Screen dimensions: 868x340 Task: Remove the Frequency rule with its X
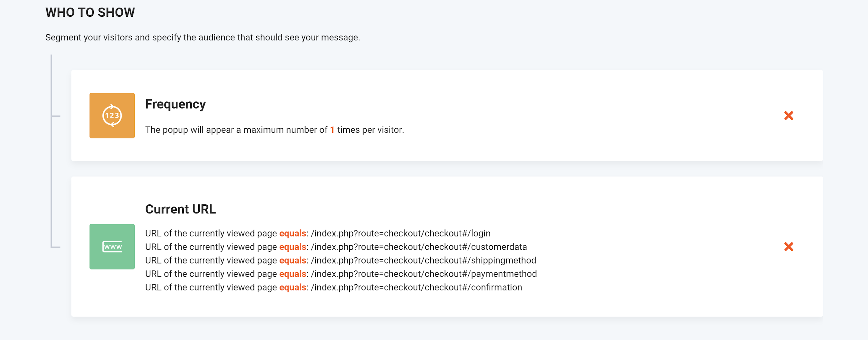[788, 115]
